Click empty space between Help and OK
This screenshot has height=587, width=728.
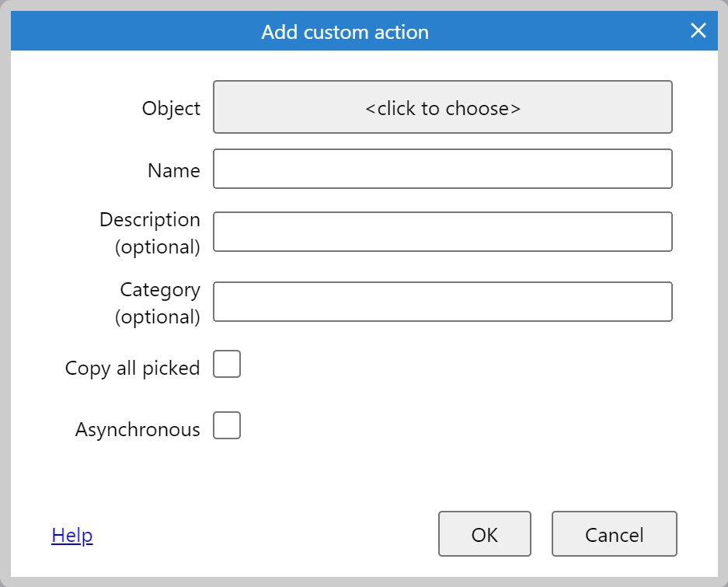264,535
